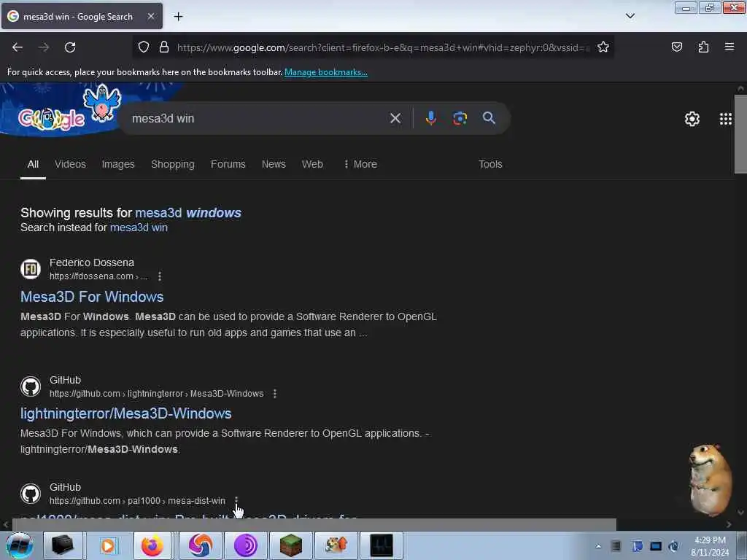The image size is (747, 560).
Task: Open the Google apps grid
Action: coord(726,119)
